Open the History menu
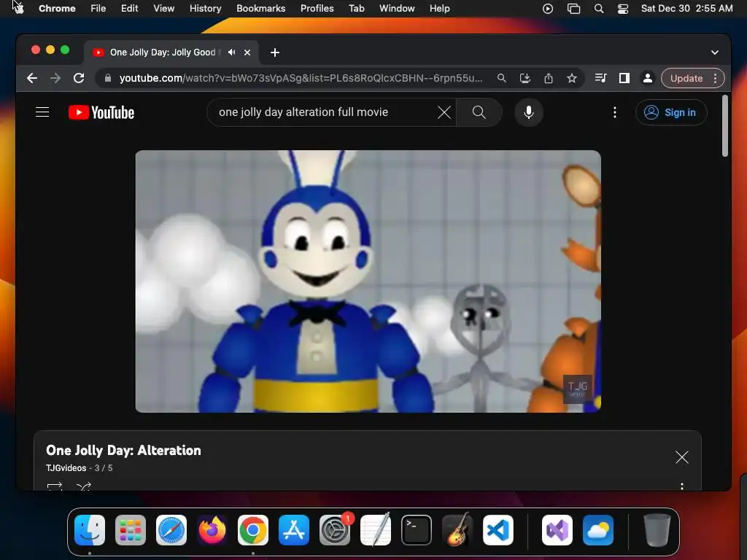The image size is (747, 560). [x=205, y=8]
